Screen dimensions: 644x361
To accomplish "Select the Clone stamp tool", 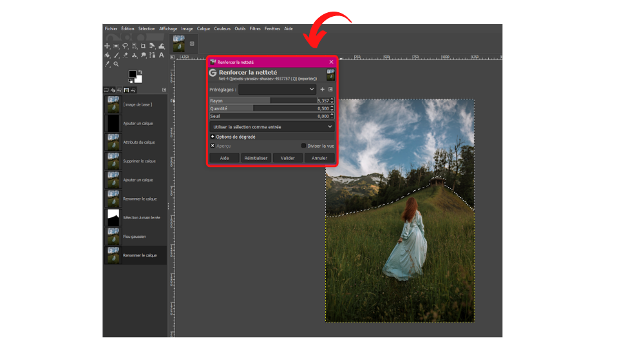I will pyautogui.click(x=135, y=55).
